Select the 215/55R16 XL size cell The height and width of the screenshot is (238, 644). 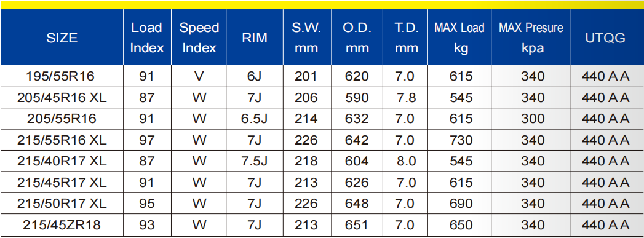coord(62,140)
